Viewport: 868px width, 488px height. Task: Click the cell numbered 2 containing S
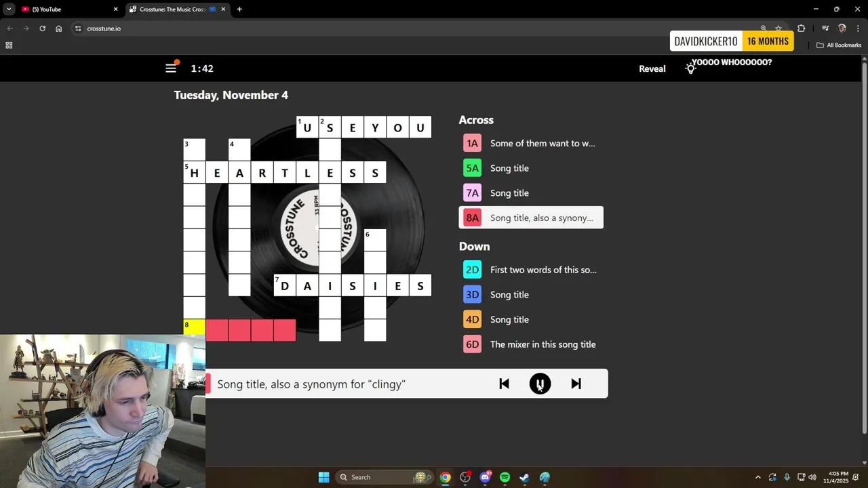pyautogui.click(x=330, y=127)
